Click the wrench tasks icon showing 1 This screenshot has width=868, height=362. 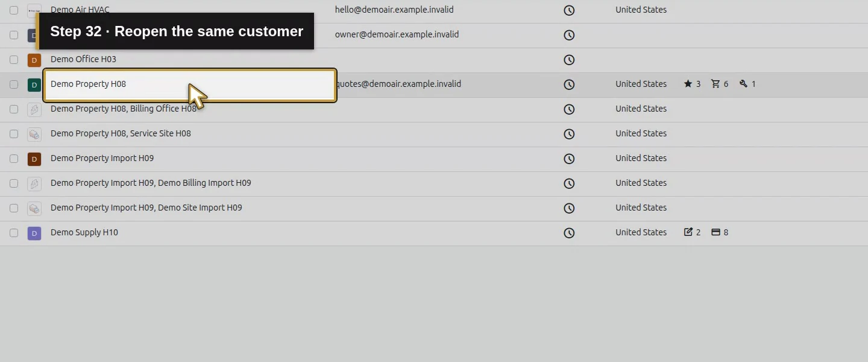coord(743,84)
